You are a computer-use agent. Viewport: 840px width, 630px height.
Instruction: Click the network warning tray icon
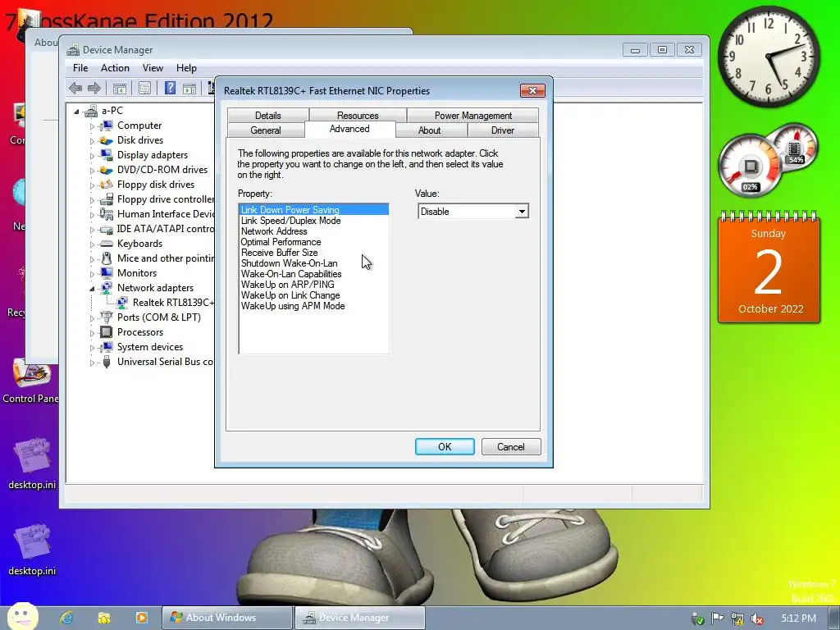tap(737, 619)
